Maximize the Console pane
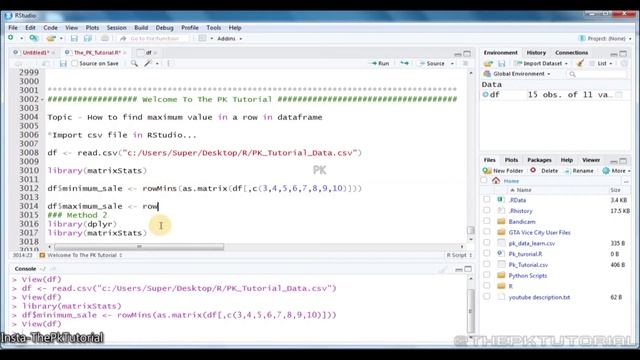 pos(468,269)
